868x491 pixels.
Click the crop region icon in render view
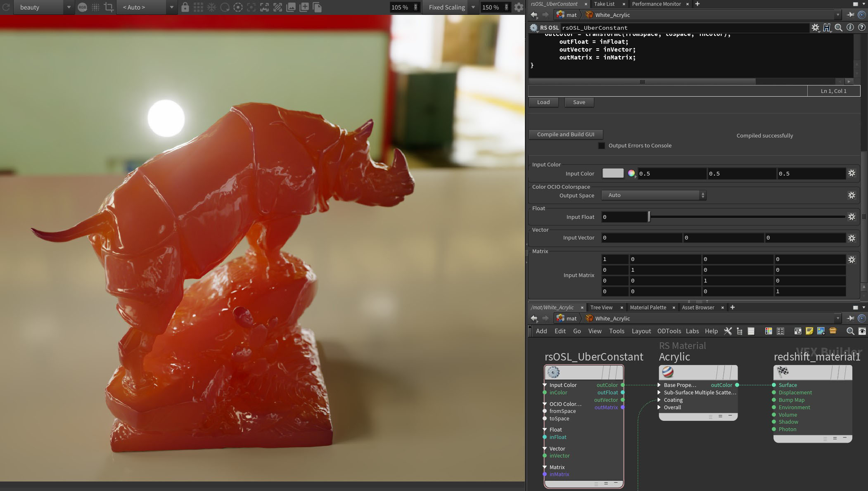(x=109, y=7)
